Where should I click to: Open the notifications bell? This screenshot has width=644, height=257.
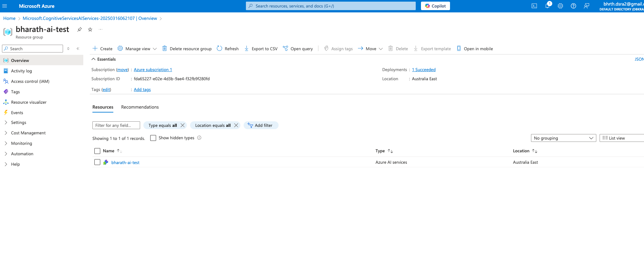pos(547,6)
